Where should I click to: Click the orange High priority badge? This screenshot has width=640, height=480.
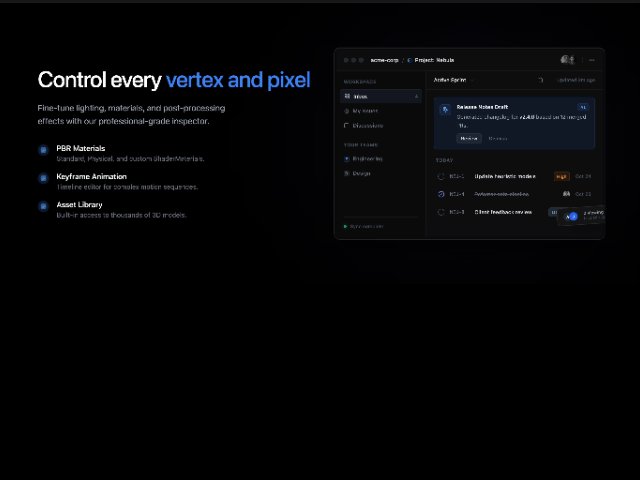point(561,176)
